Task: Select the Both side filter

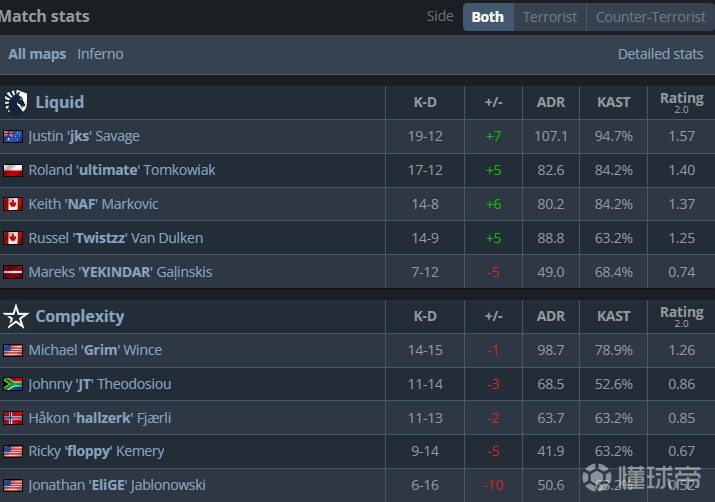Action: (487, 17)
